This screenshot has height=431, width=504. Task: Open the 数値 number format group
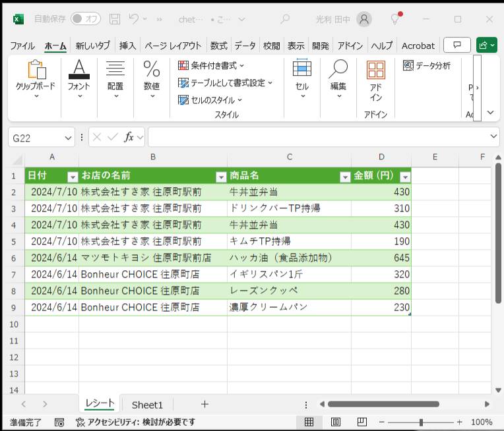tap(152, 78)
